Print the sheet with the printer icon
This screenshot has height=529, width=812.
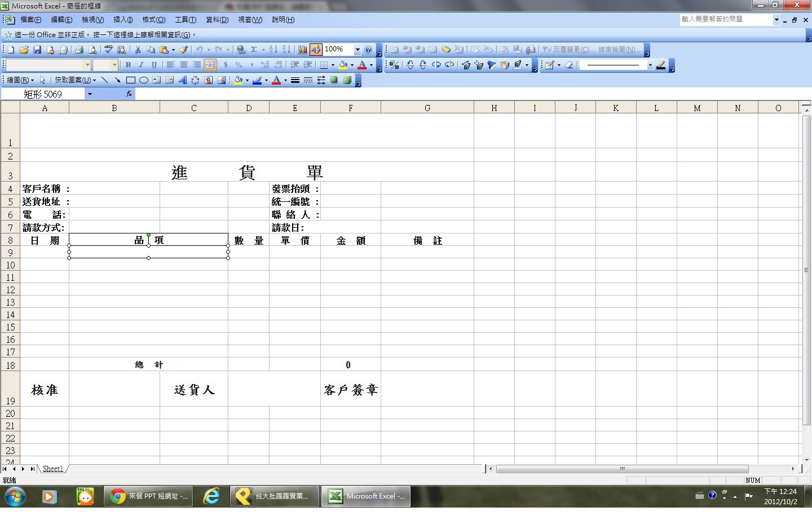[79, 50]
